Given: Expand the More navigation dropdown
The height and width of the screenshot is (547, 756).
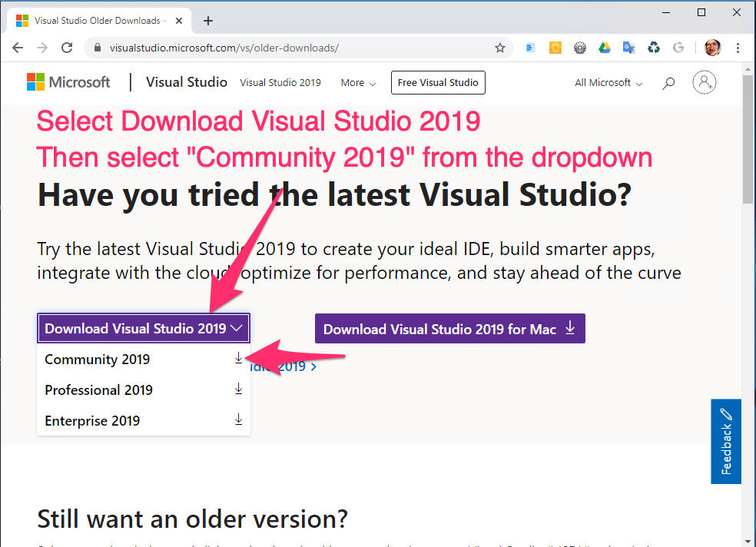Looking at the screenshot, I should [358, 83].
